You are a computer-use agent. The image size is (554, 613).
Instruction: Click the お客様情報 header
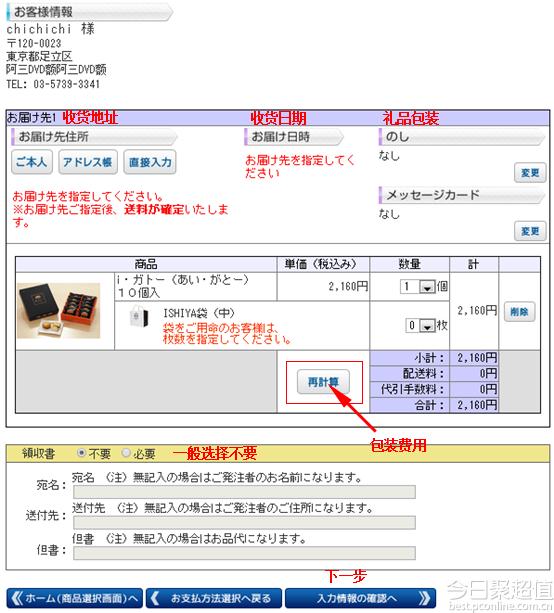coord(89,12)
